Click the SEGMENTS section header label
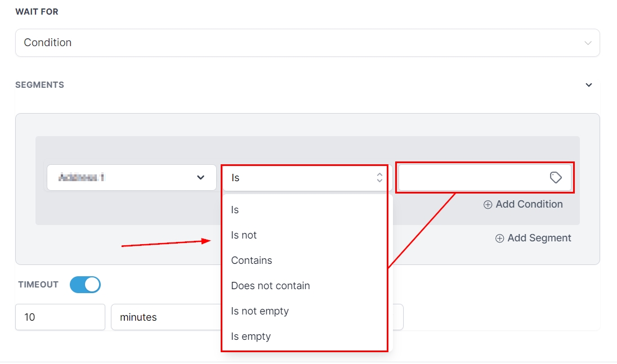The height and width of the screenshot is (364, 617). click(x=39, y=85)
